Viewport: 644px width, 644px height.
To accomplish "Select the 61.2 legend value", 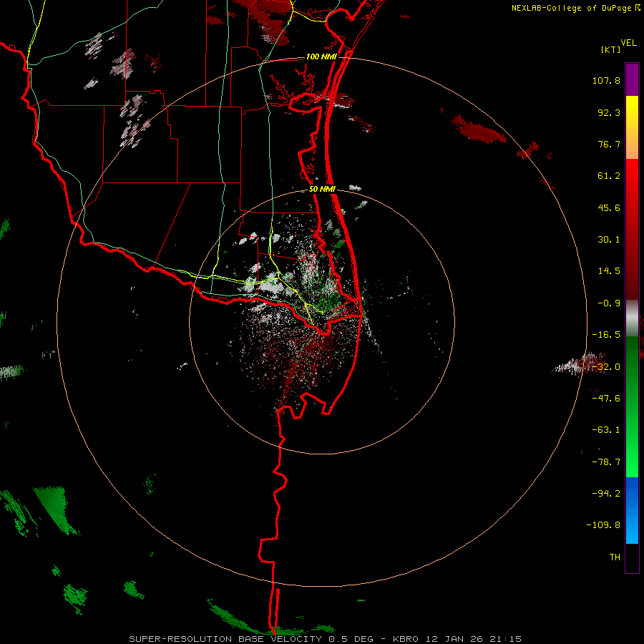I will coord(609,176).
